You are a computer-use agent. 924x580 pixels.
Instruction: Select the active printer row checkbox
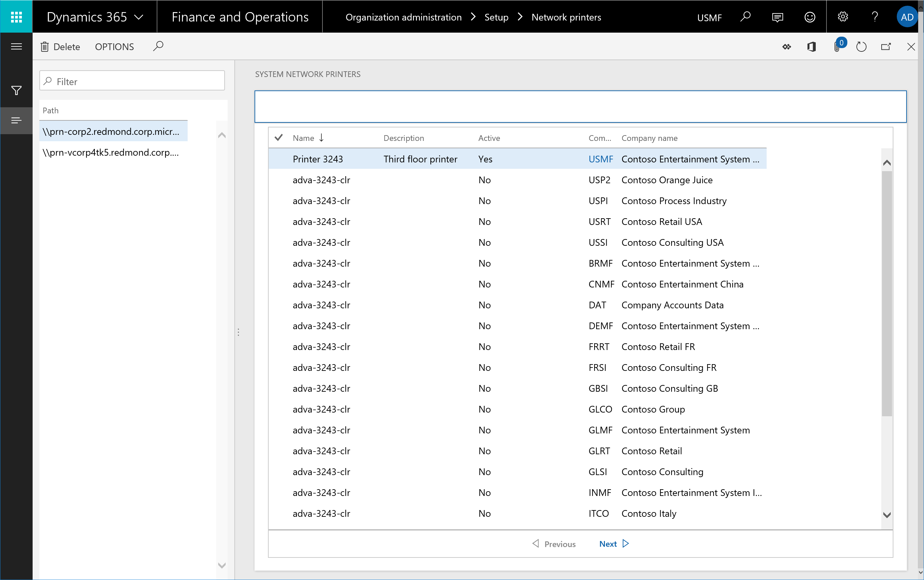coord(279,158)
